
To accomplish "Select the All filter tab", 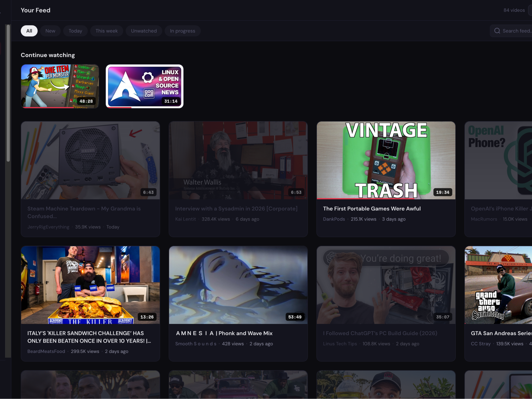I will click(x=29, y=31).
